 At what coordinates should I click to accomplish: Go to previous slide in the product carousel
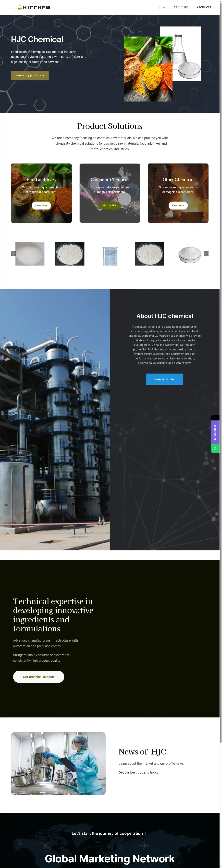13,254
